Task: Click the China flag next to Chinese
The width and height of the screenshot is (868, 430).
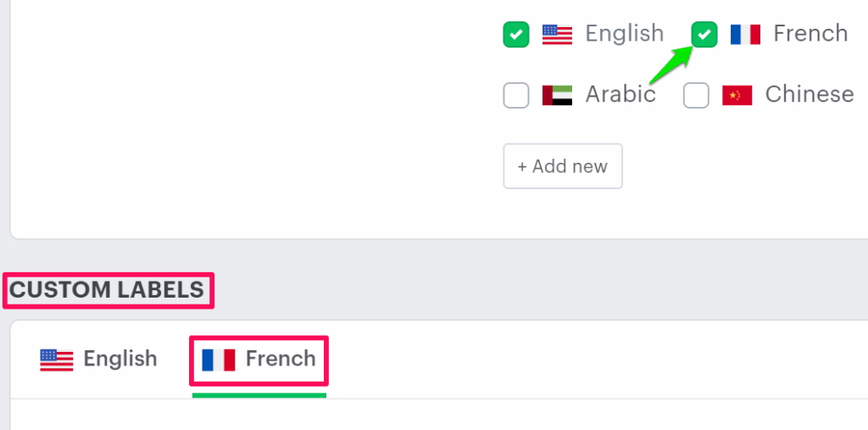Action: [x=737, y=95]
